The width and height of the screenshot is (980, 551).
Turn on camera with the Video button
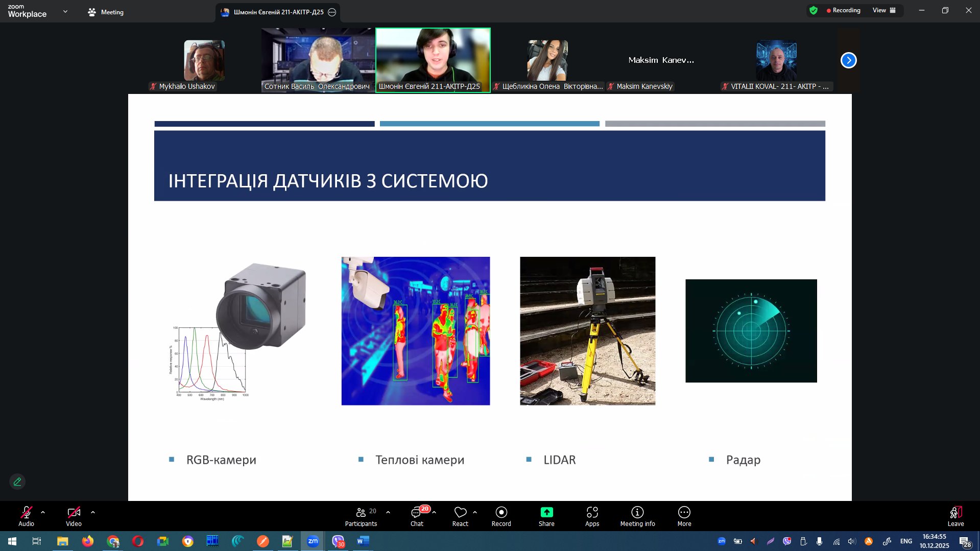(74, 516)
